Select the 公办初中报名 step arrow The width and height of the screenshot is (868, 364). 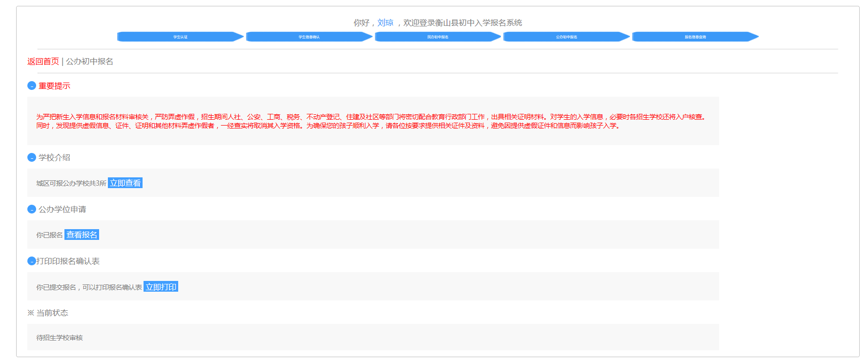[x=566, y=37]
